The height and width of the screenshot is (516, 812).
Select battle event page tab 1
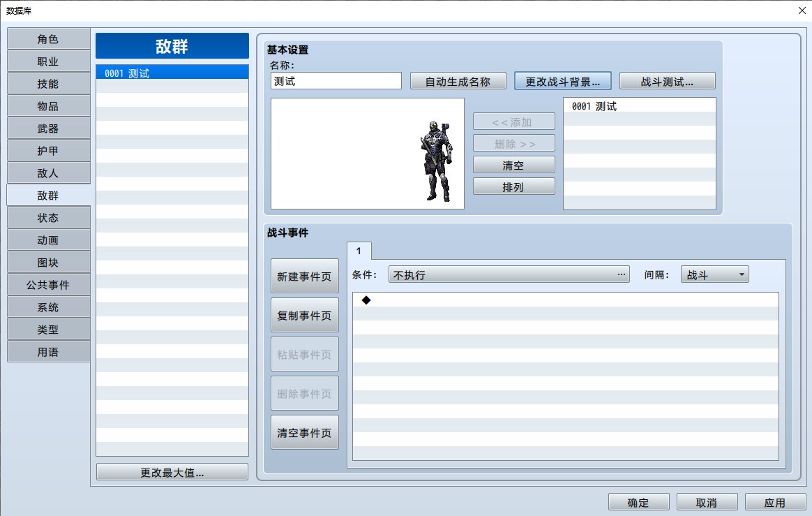[359, 251]
